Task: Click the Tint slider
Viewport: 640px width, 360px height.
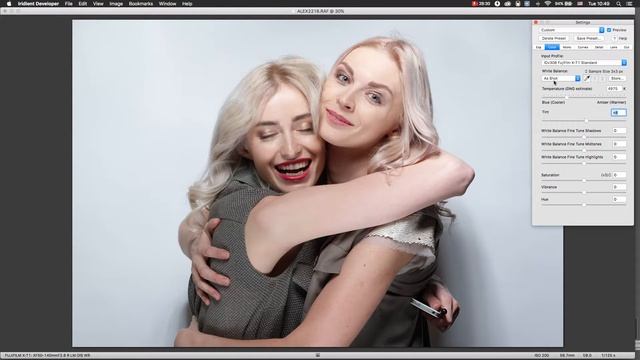Action: (584, 120)
